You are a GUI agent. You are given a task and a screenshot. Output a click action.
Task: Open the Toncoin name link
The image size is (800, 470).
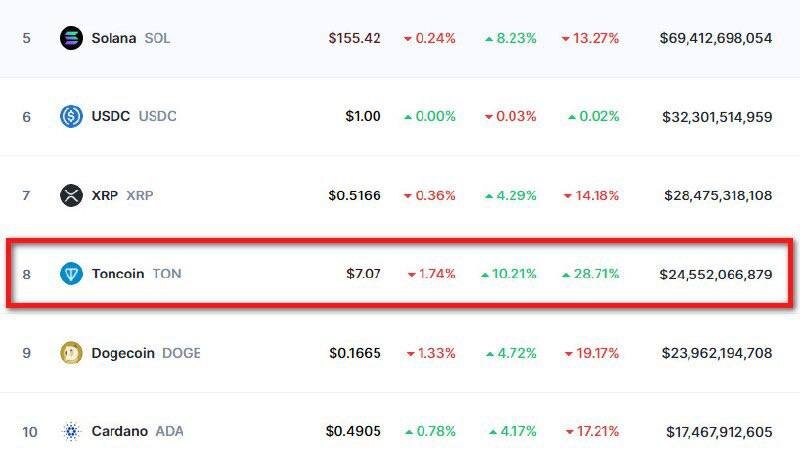point(118,274)
